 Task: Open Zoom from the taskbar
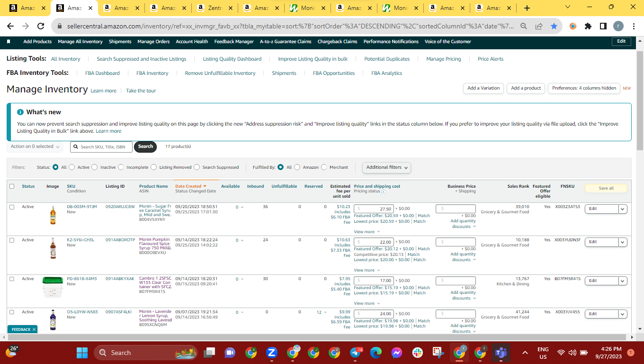point(272,353)
